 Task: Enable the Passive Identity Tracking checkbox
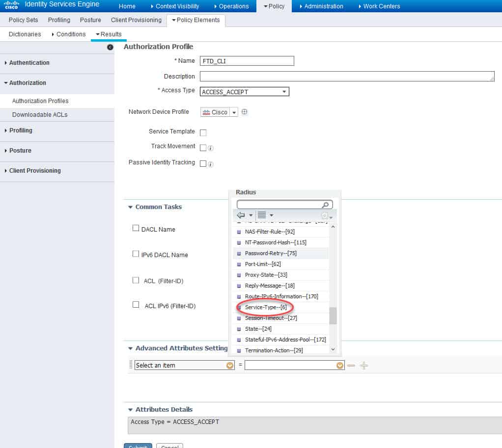point(203,164)
